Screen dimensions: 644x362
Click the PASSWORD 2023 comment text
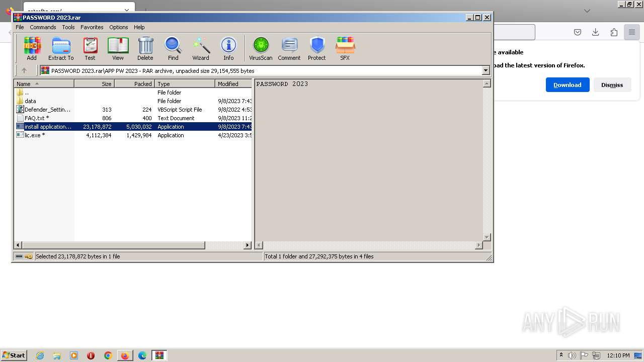pos(282,84)
